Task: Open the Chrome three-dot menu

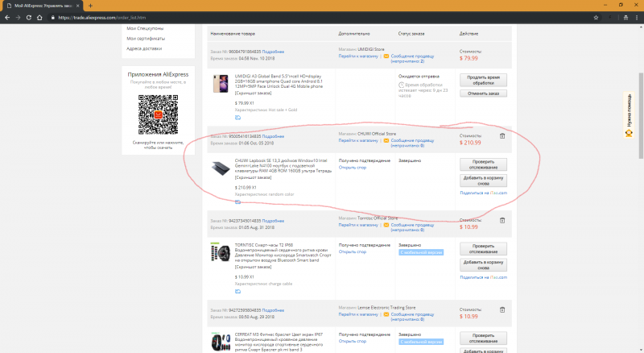Action: click(x=637, y=18)
